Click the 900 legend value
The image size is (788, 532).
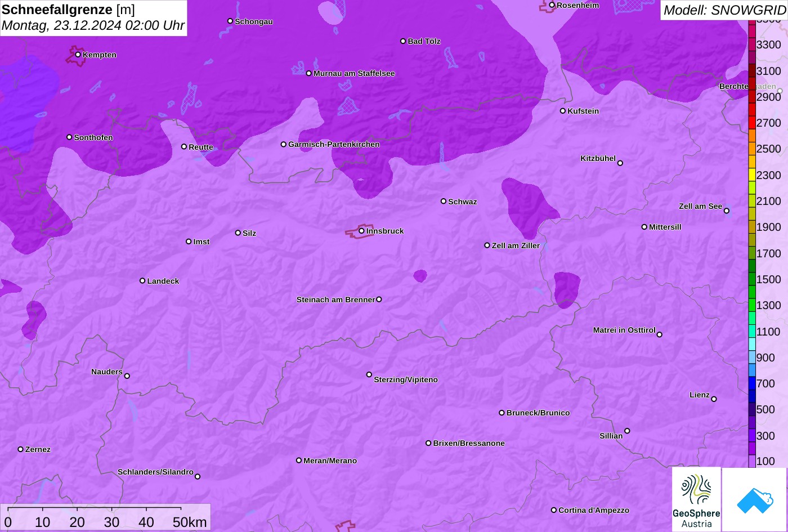765,357
